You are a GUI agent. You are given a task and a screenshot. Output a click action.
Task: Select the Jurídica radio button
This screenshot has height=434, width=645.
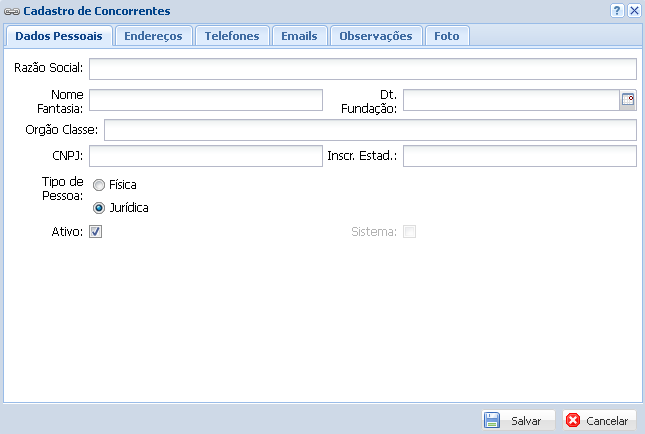coord(99,208)
